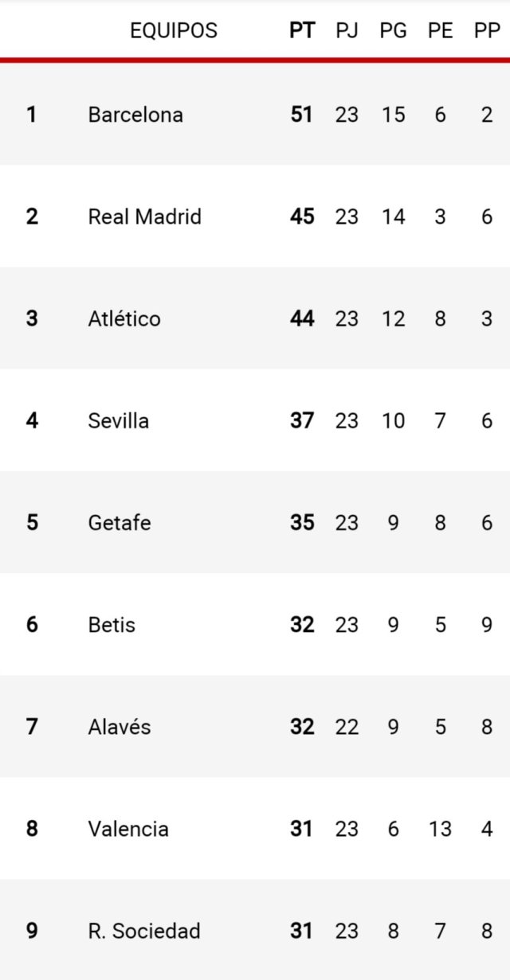Open the Valencia team entry
The image size is (510, 980).
click(128, 829)
